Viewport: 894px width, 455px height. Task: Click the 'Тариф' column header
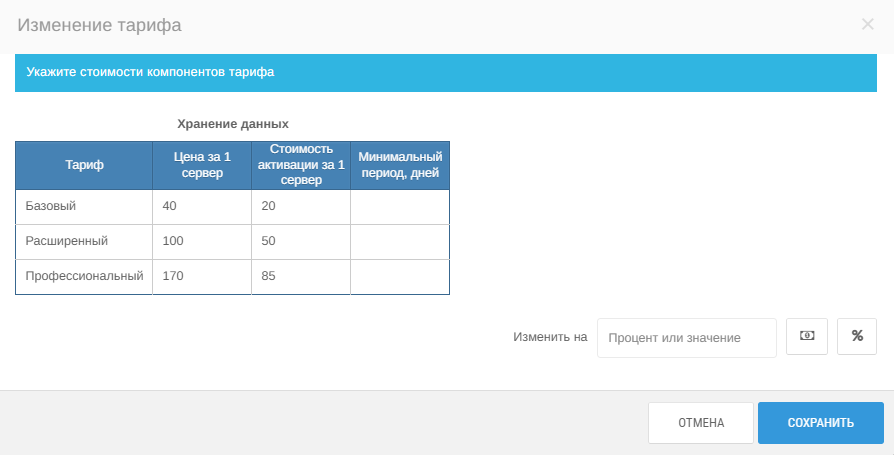84,165
